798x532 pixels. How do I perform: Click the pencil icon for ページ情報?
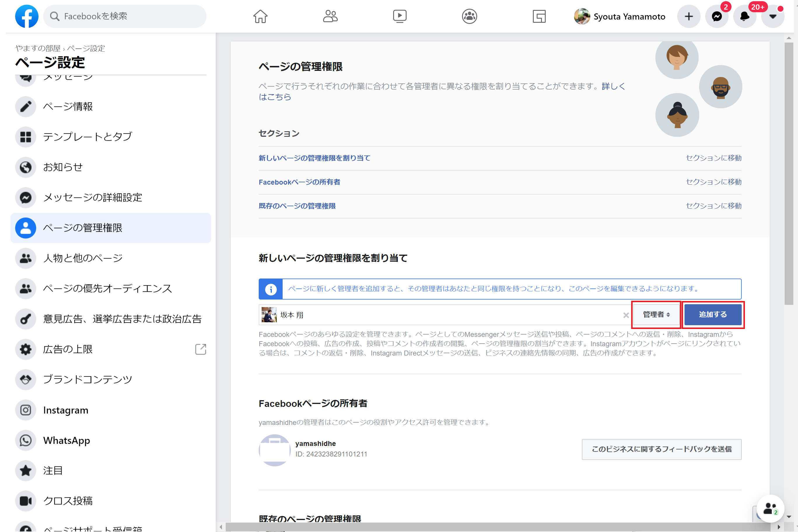[x=25, y=106]
